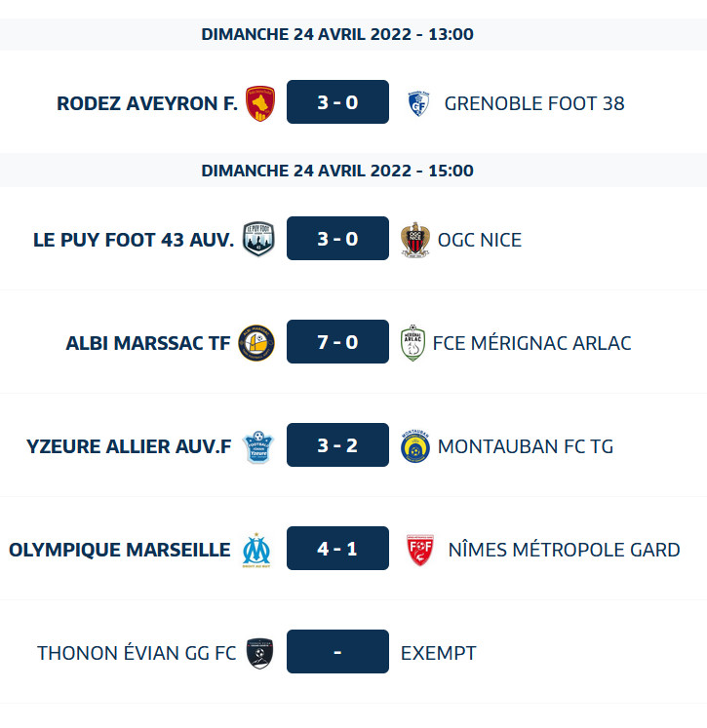Click the Yzeure Allier club logo
707x728 pixels.
point(257,446)
